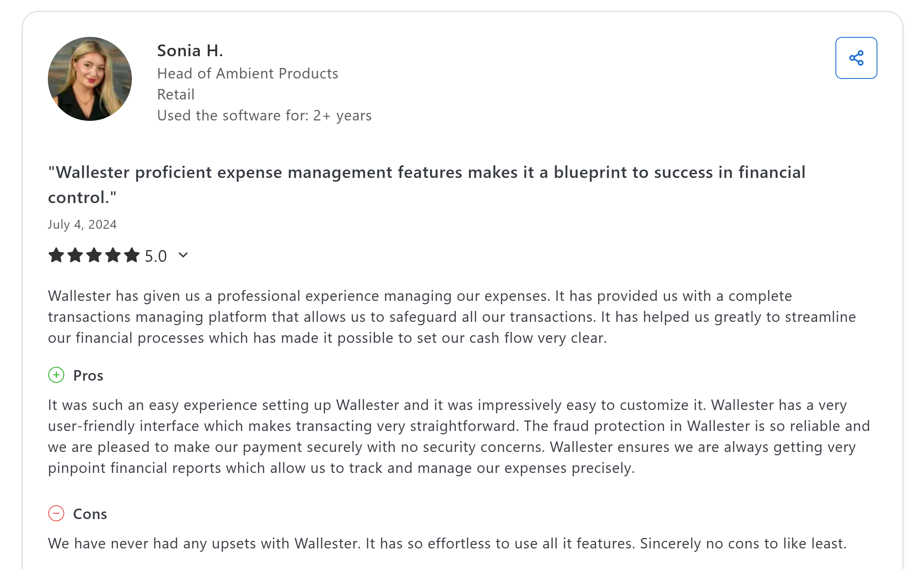Select the reviewer name Sonia H.

(190, 51)
